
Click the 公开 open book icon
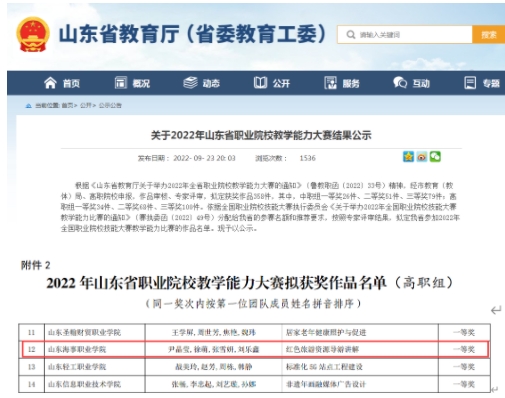pos(260,83)
